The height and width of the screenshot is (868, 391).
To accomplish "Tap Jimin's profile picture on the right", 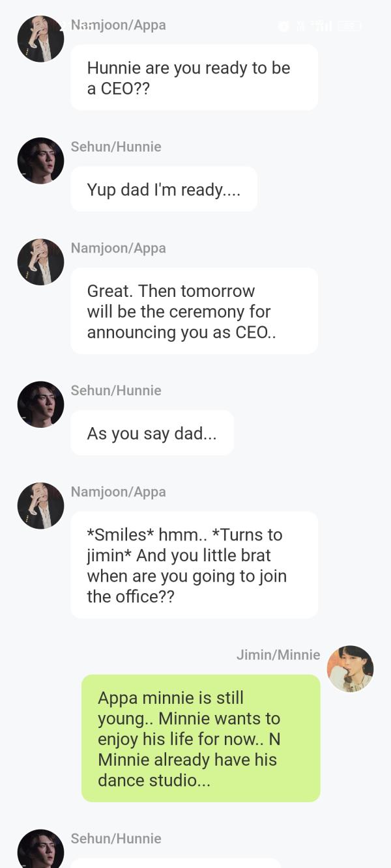I will (x=350, y=669).
